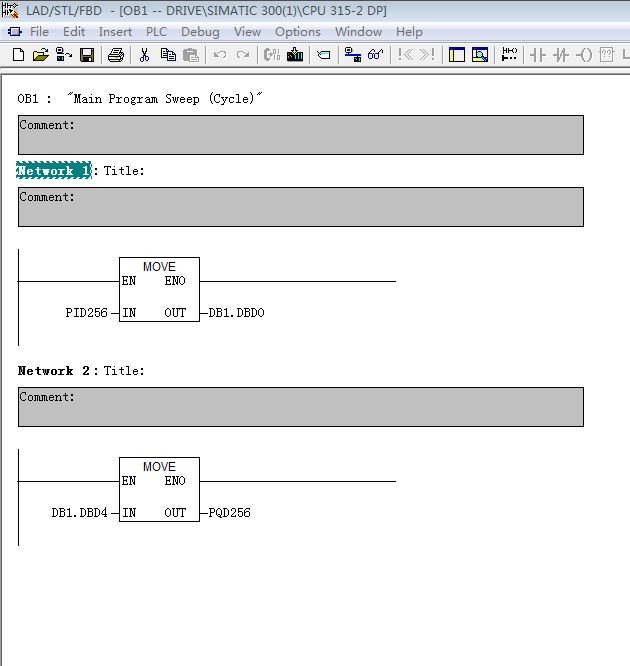
Task: Open the document system menu icon
Action: [x=14, y=32]
